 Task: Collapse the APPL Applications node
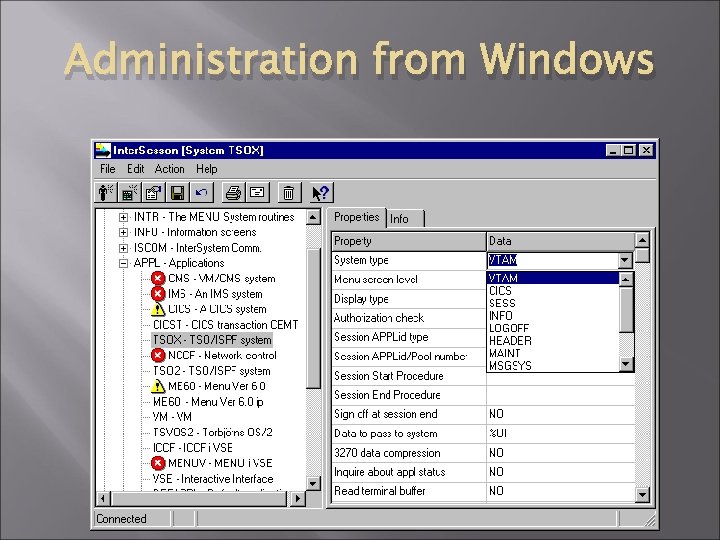(x=123, y=263)
